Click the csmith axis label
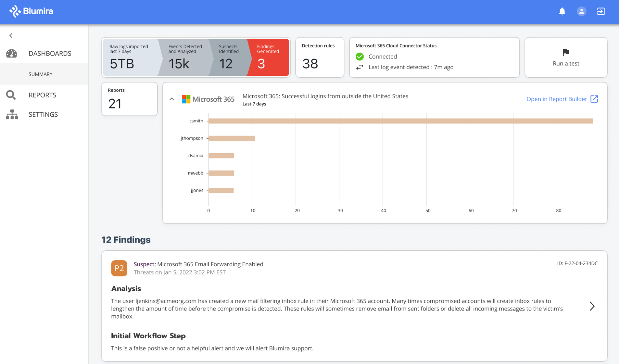This screenshot has height=364, width=619. pyautogui.click(x=196, y=121)
